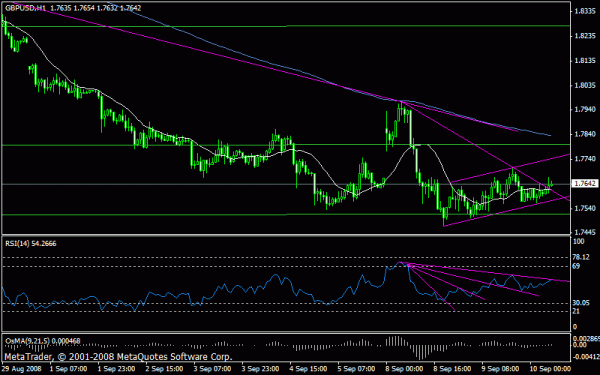Click the 1 Sep 23:00 time label
The width and height of the screenshot is (600, 375).
(x=116, y=369)
